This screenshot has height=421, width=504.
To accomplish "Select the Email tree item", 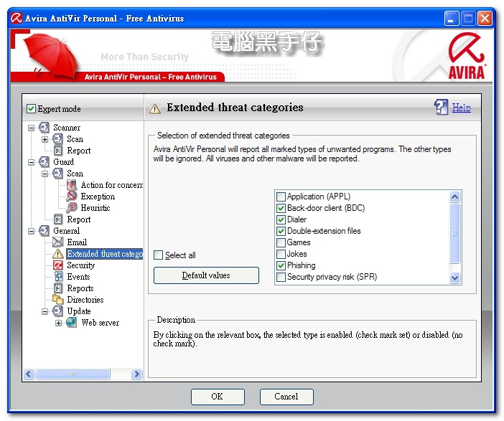I will (77, 242).
